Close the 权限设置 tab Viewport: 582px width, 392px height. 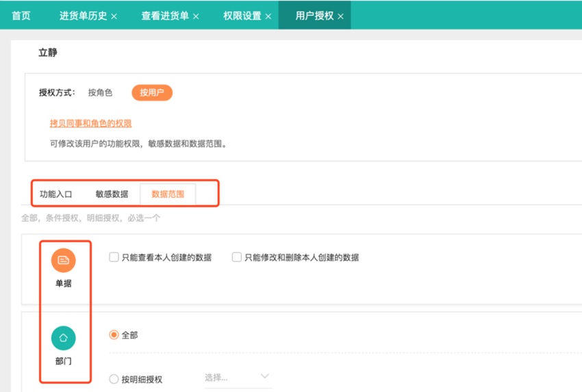pyautogui.click(x=268, y=16)
